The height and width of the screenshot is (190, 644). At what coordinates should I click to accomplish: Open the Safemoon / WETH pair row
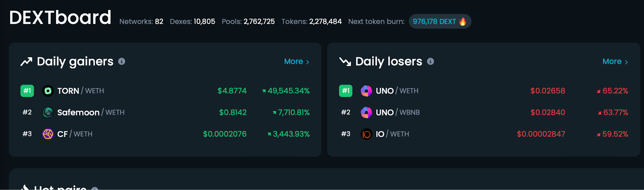(165, 112)
